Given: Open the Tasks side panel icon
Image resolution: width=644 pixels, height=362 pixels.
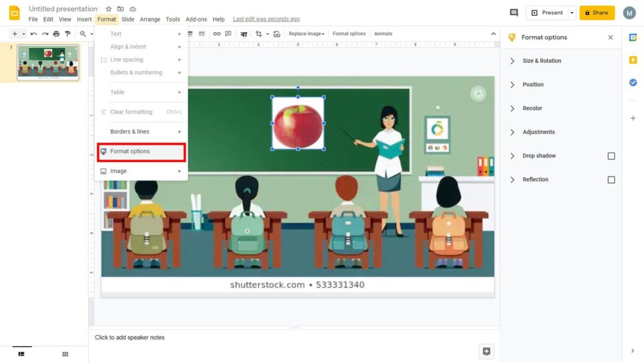Looking at the screenshot, I should coord(633,82).
